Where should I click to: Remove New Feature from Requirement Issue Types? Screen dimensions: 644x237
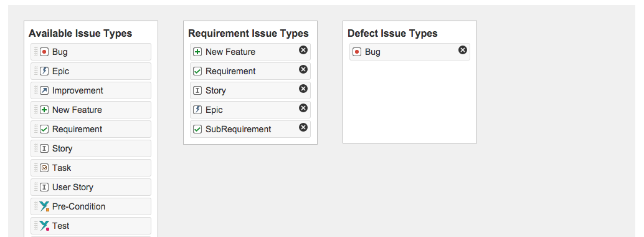(x=303, y=50)
